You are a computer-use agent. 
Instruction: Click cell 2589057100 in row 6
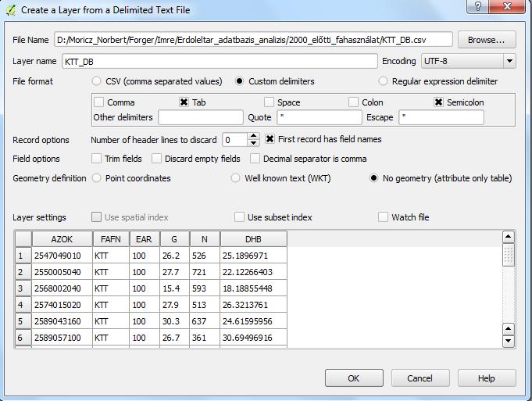click(x=62, y=338)
